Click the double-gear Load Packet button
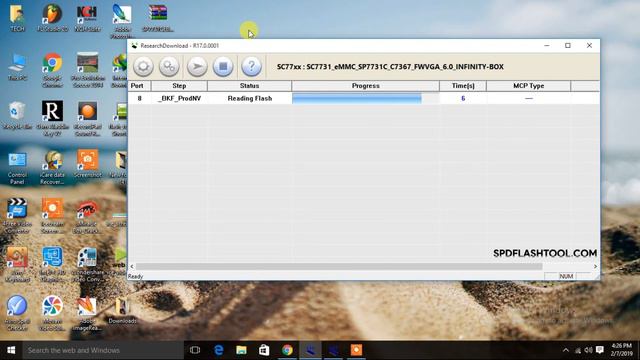640x360 pixels. pos(169,66)
